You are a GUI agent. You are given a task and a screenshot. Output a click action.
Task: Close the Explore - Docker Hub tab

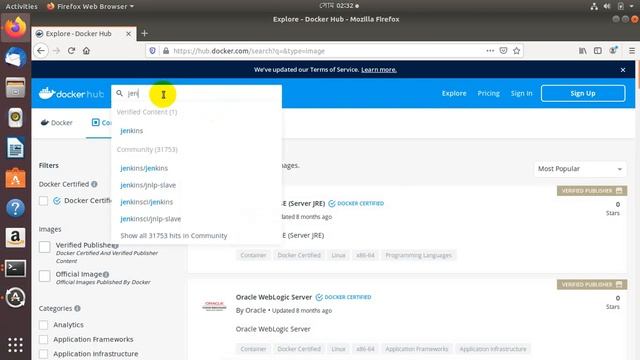(x=128, y=34)
